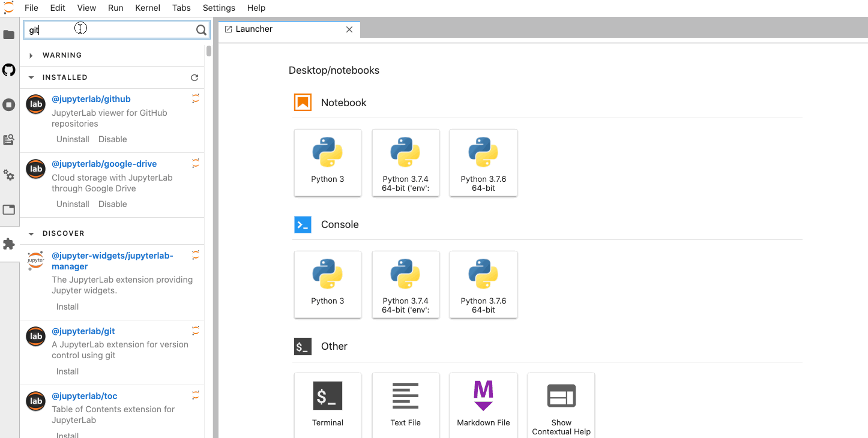Show running terminals and kernels panel
The height and width of the screenshot is (438, 868).
[9, 105]
